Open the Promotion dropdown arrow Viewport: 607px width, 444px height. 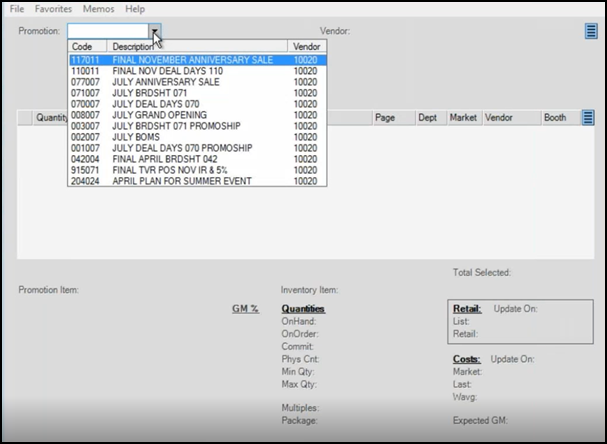pos(155,32)
